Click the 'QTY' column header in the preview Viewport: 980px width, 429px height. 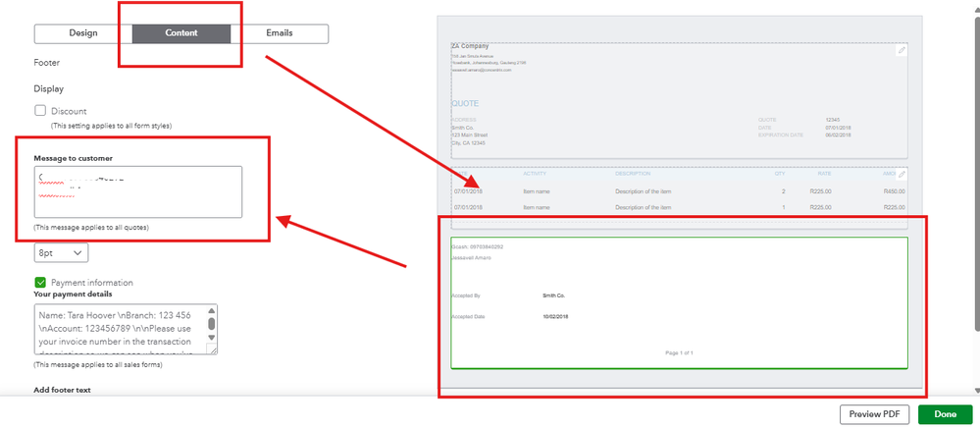point(780,174)
